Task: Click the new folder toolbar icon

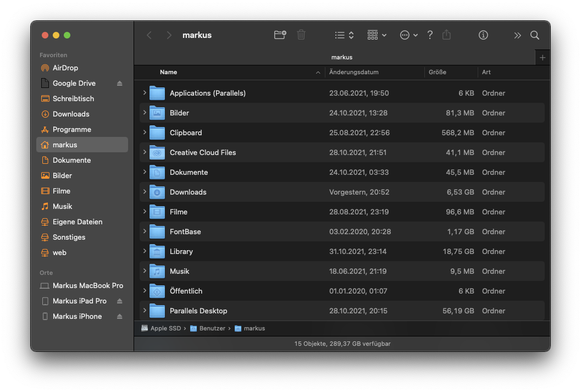Action: (x=280, y=35)
